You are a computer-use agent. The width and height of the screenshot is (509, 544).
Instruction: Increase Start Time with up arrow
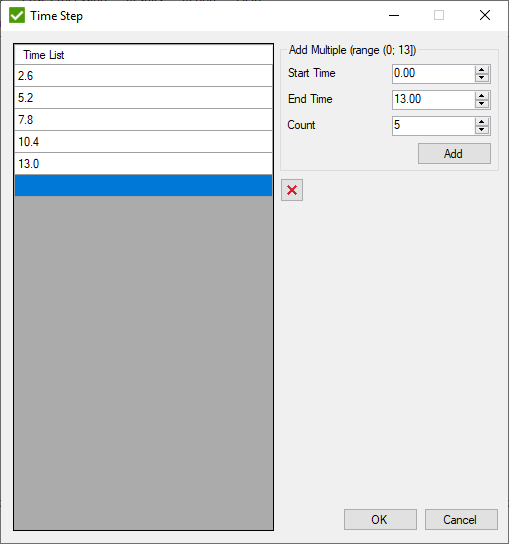click(x=482, y=70)
